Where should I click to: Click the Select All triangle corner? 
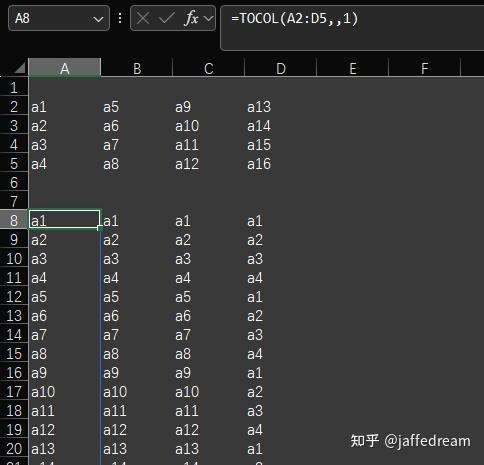pyautogui.click(x=20, y=68)
